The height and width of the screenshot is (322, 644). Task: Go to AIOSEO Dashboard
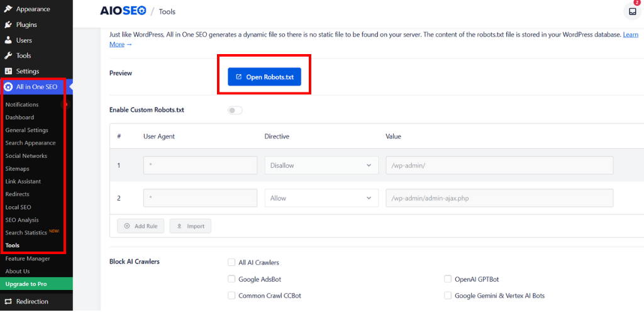click(x=19, y=118)
